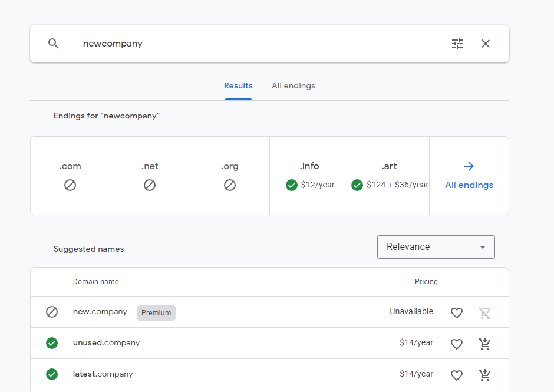Image resolution: width=554 pixels, height=392 pixels.
Task: Open the search filter settings icon
Action: (x=457, y=44)
